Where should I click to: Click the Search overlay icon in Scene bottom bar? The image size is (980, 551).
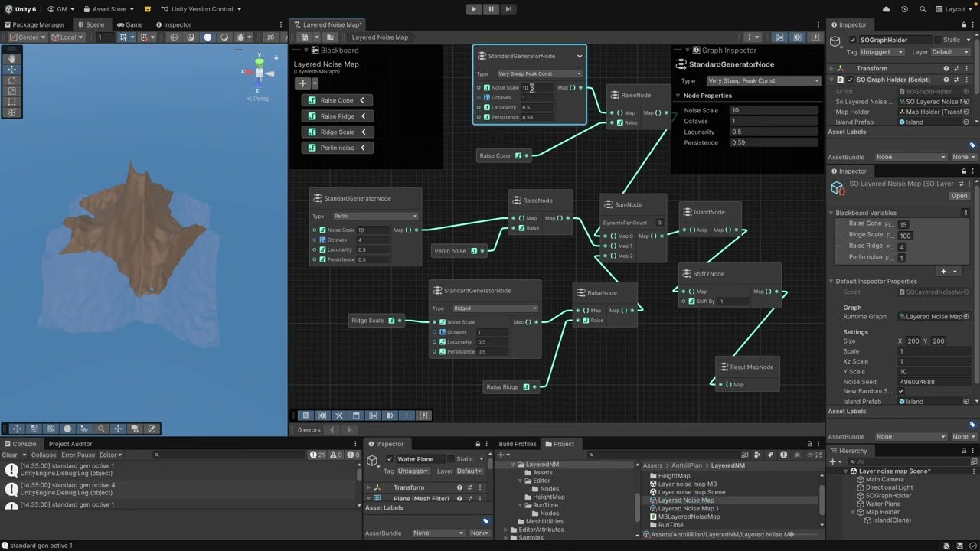(101, 429)
